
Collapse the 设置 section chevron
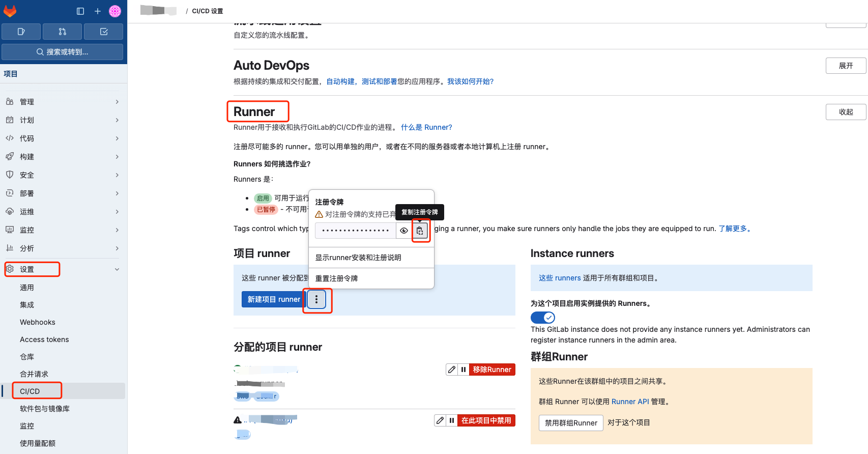tap(117, 269)
